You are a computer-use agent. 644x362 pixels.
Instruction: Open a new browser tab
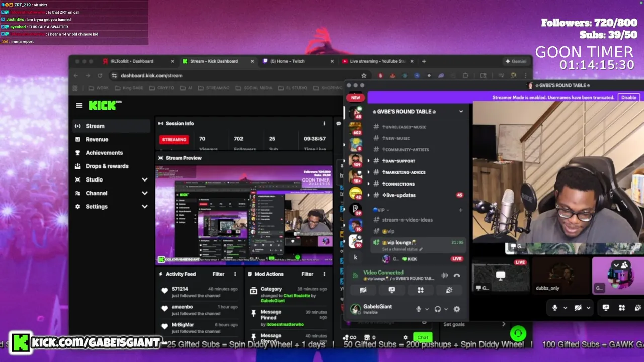(x=424, y=61)
